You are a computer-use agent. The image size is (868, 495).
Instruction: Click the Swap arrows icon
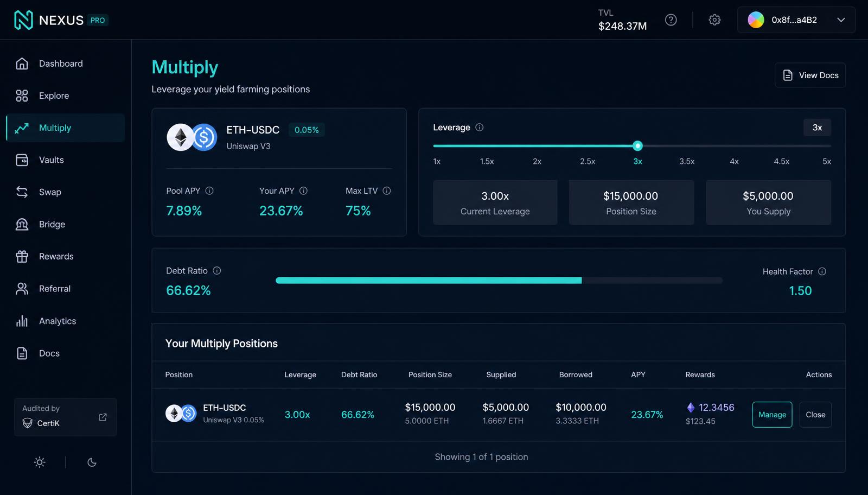point(22,192)
